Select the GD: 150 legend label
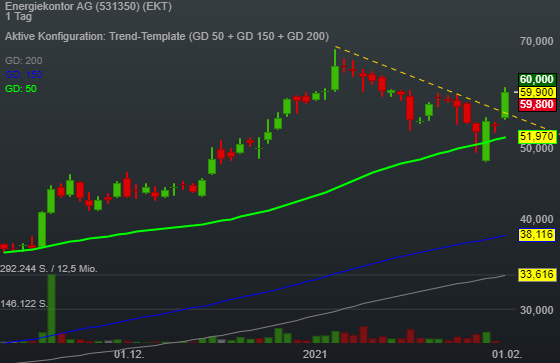 tap(24, 75)
